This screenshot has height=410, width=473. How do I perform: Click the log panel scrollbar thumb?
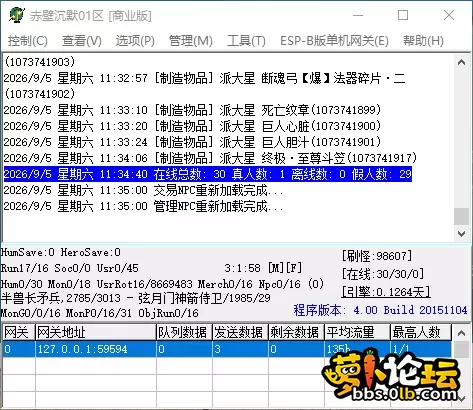(462, 216)
